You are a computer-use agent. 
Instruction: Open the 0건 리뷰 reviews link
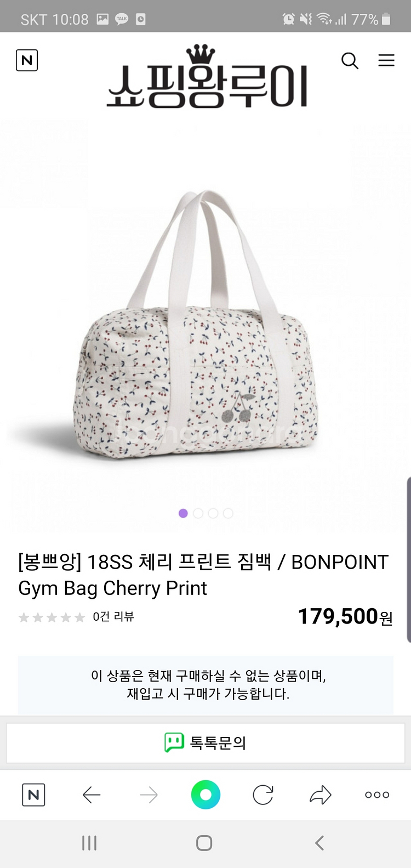[113, 617]
